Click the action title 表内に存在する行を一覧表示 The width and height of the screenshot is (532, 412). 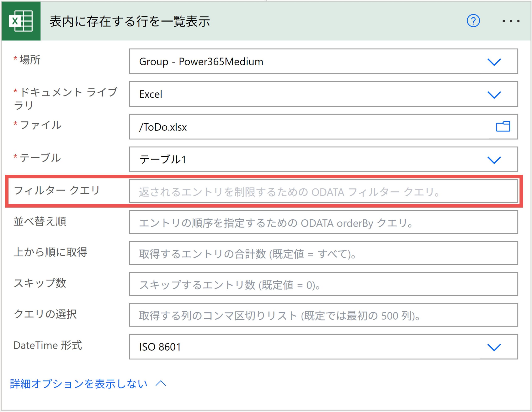(130, 21)
